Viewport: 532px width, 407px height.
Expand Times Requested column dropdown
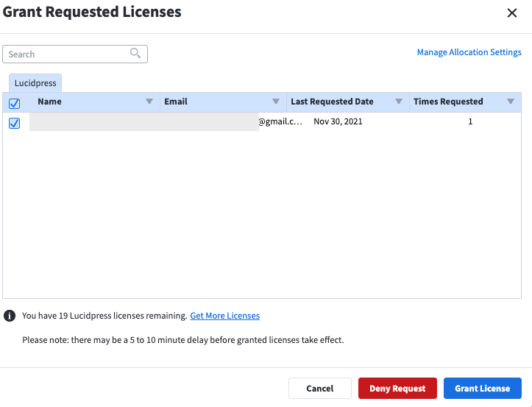(x=511, y=102)
